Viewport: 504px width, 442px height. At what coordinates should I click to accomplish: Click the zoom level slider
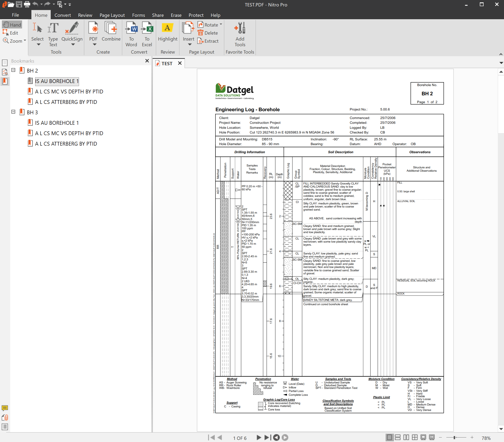pyautogui.click(x=454, y=437)
